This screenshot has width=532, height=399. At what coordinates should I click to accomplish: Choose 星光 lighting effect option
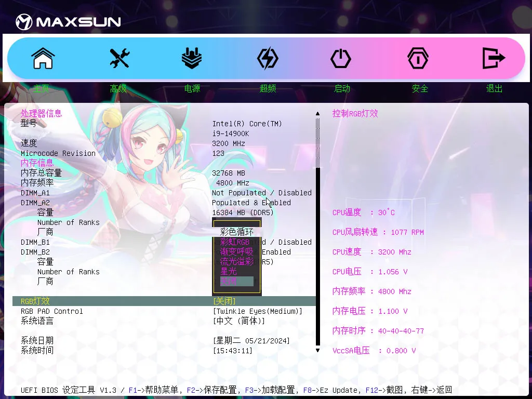point(229,271)
